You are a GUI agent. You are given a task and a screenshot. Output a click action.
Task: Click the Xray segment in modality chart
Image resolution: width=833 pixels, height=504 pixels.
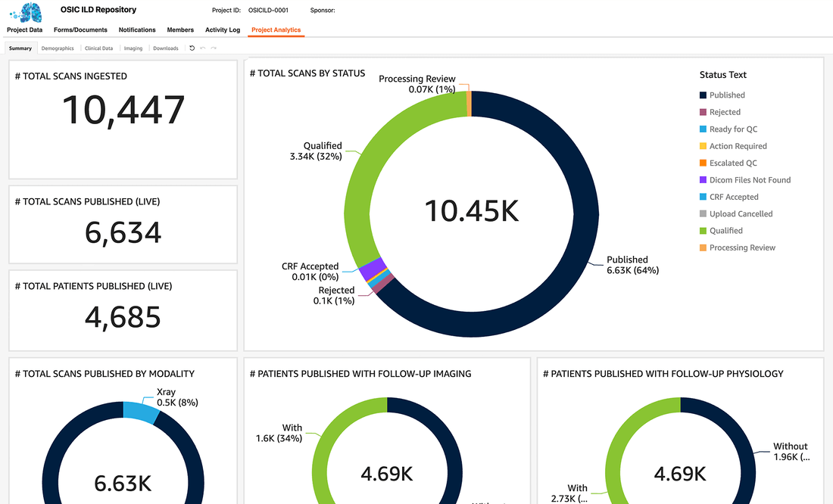[139, 409]
